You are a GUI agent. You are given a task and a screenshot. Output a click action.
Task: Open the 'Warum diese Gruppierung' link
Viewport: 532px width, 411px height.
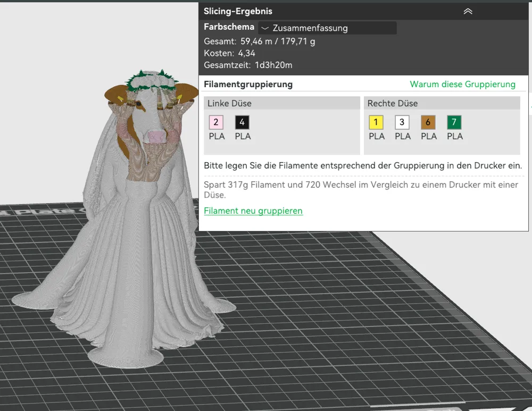462,84
